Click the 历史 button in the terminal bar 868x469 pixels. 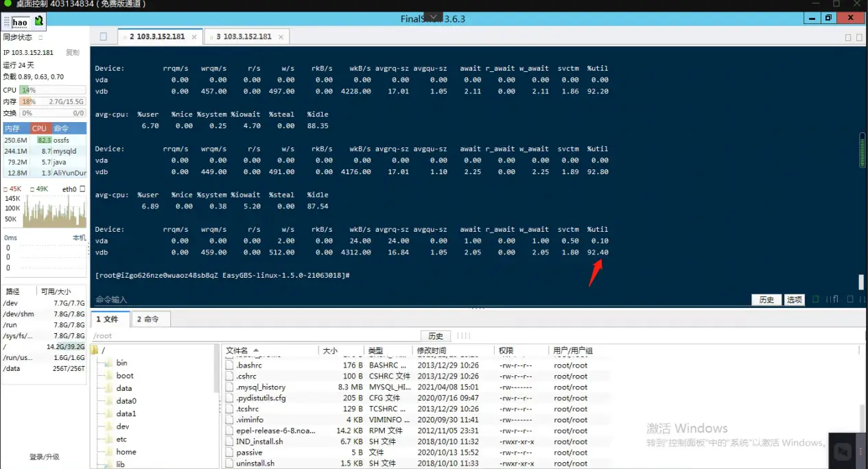766,300
